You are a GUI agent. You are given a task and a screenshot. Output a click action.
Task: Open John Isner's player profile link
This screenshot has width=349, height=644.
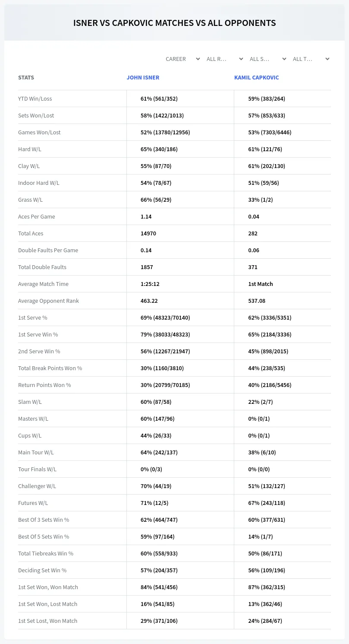143,78
